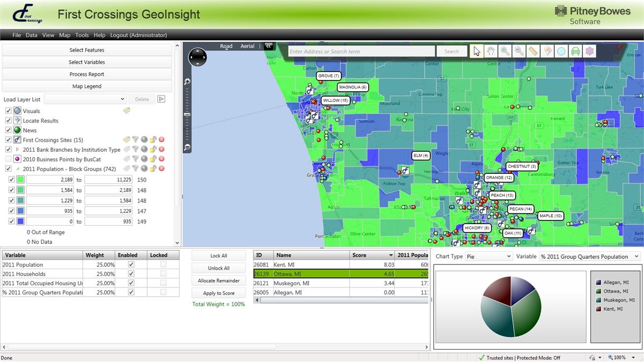Collapse 2011 Population Block Groups ranges

17,169
